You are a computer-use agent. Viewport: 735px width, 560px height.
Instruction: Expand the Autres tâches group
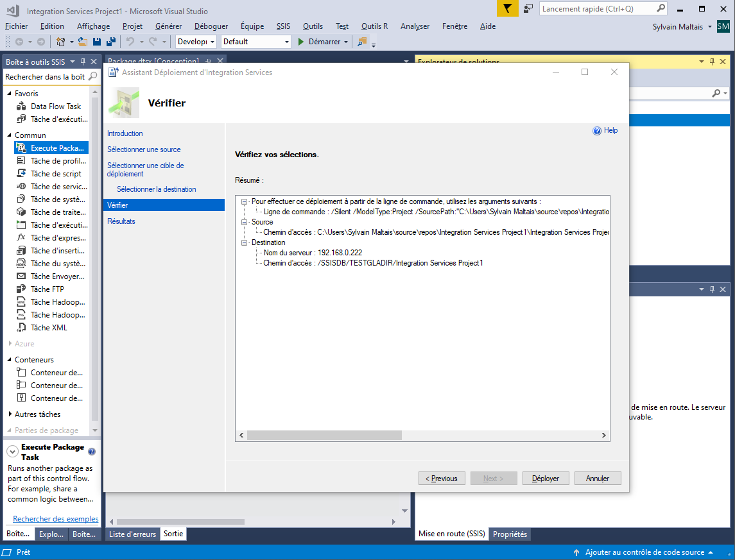[x=10, y=414]
